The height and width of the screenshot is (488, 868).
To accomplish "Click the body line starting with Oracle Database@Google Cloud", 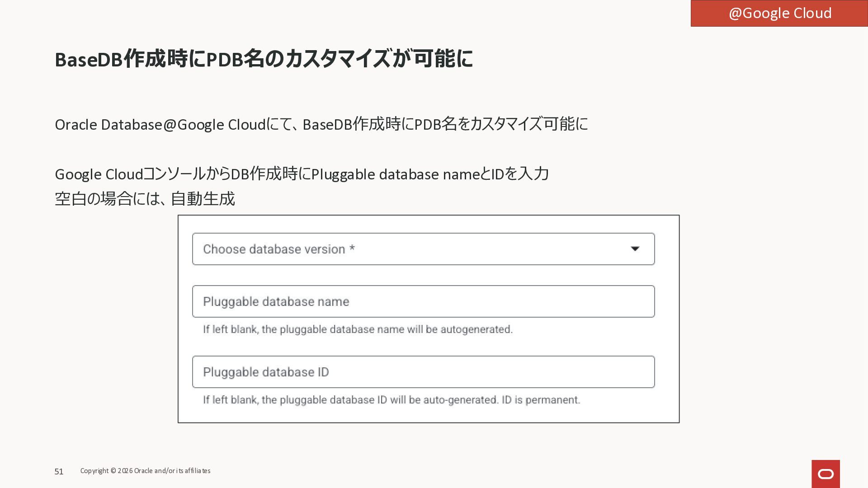I will pyautogui.click(x=321, y=124).
